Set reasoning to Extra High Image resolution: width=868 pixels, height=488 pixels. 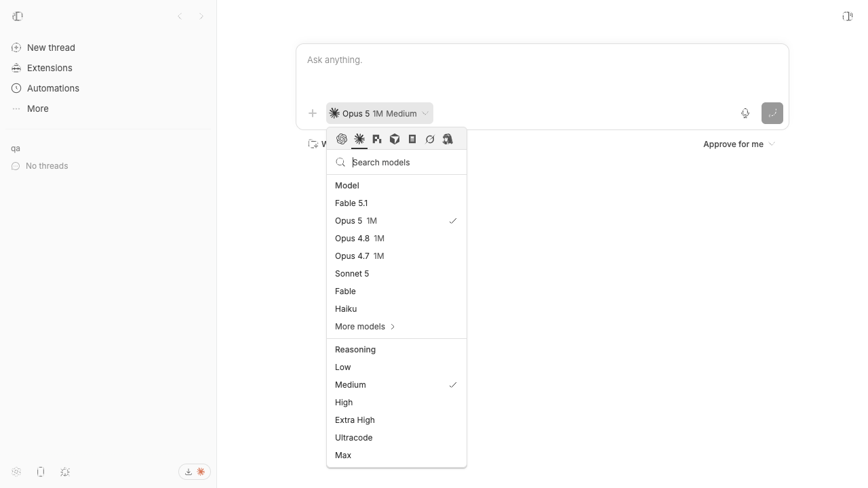click(397, 420)
